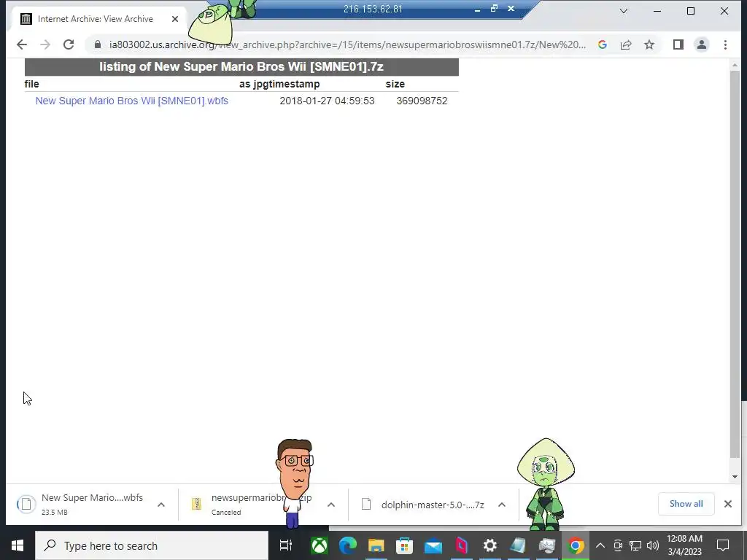Click the page vertical scrollbar
The width and height of the screenshot is (747, 560).
tap(735, 264)
